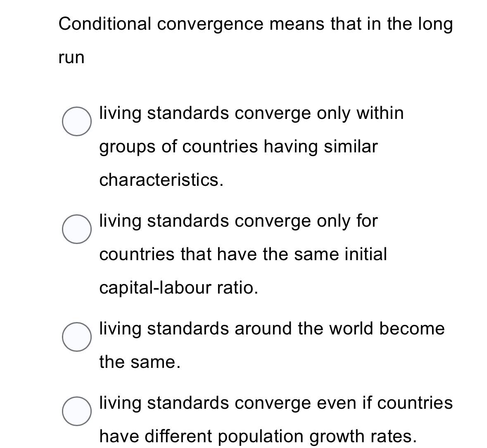
Task: Select the 'living standards converge only within groups' option
Action: pos(78,121)
